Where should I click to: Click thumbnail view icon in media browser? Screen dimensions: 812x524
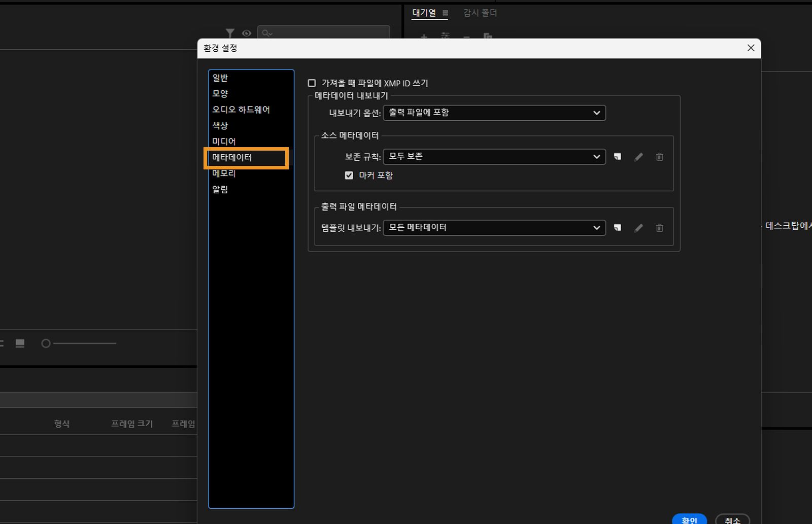(20, 343)
